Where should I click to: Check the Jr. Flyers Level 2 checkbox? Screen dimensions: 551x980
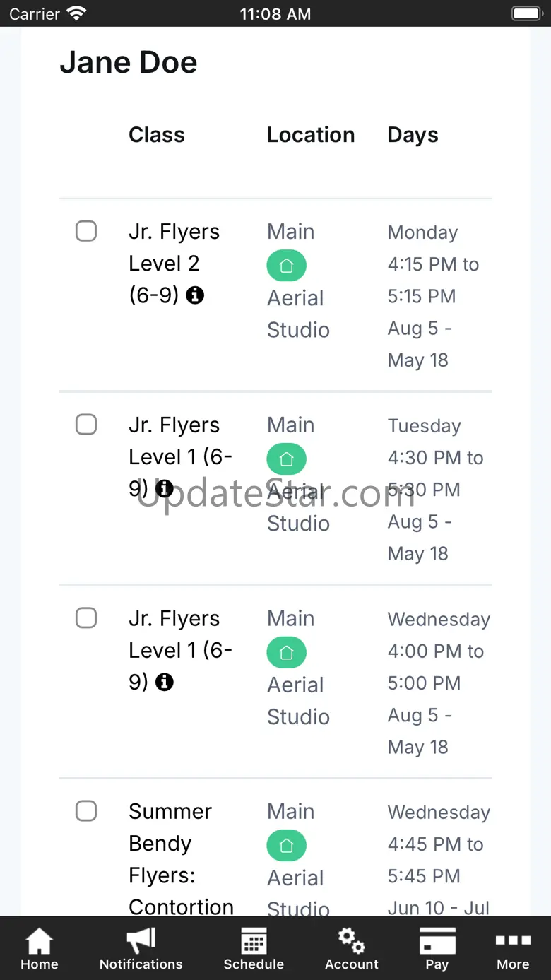86,231
